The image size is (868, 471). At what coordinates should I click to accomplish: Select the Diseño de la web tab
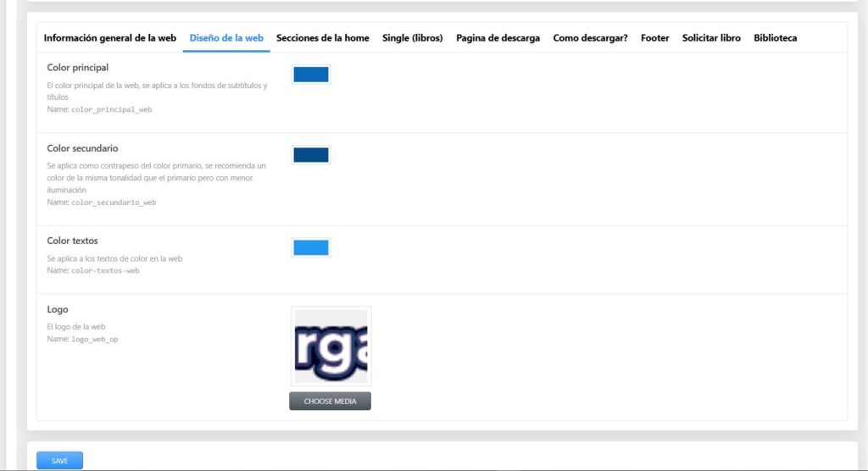pyautogui.click(x=226, y=38)
